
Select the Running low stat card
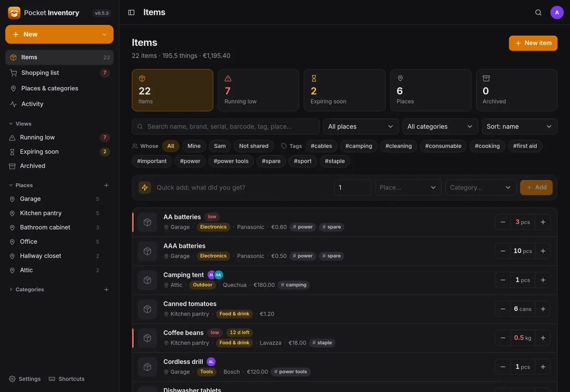258,90
